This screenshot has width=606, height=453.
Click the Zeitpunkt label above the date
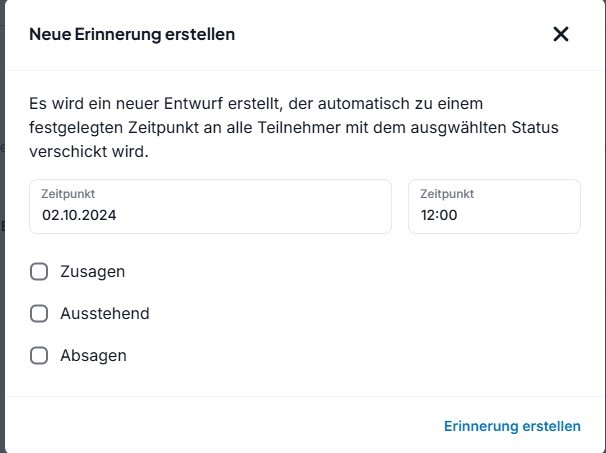pos(68,194)
